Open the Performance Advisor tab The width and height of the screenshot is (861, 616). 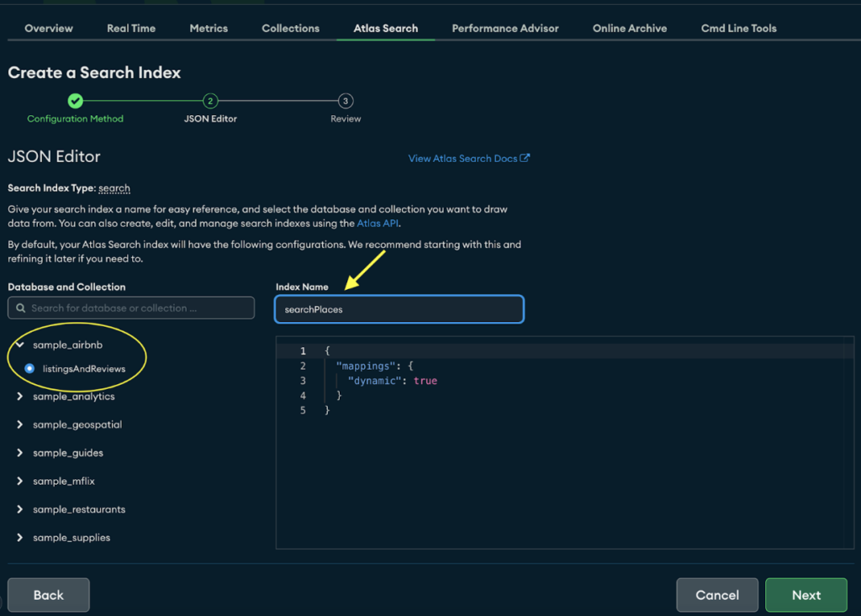[504, 29]
